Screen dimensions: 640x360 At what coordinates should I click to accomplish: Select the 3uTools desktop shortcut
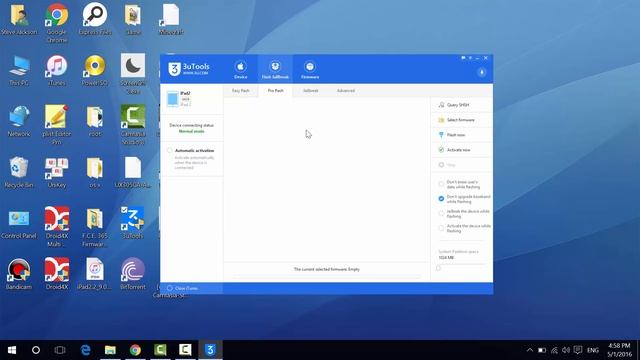pyautogui.click(x=133, y=223)
